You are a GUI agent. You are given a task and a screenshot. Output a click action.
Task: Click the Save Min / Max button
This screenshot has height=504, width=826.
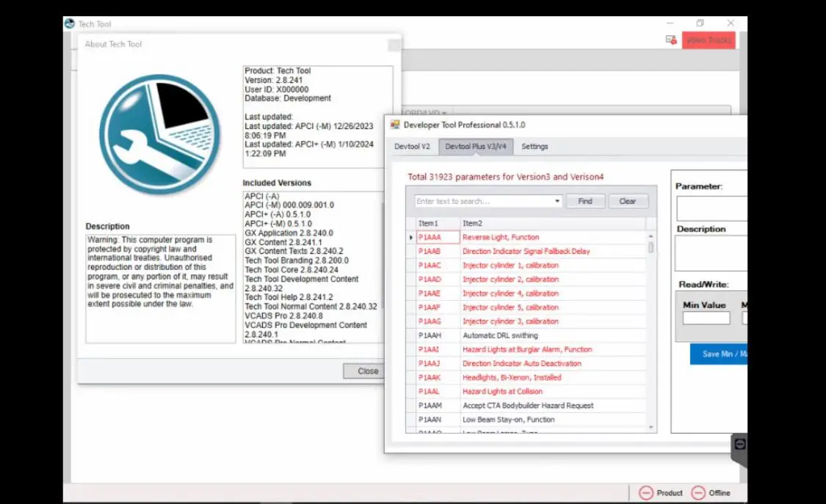(x=720, y=354)
